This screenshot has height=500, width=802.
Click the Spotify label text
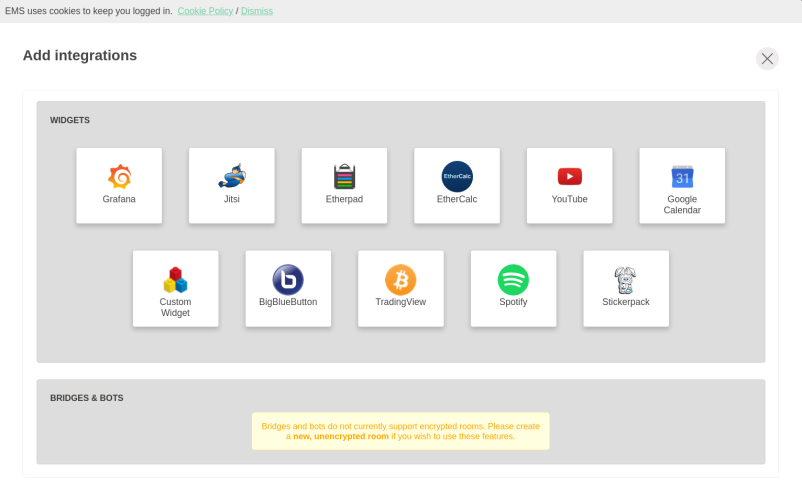pyautogui.click(x=513, y=302)
